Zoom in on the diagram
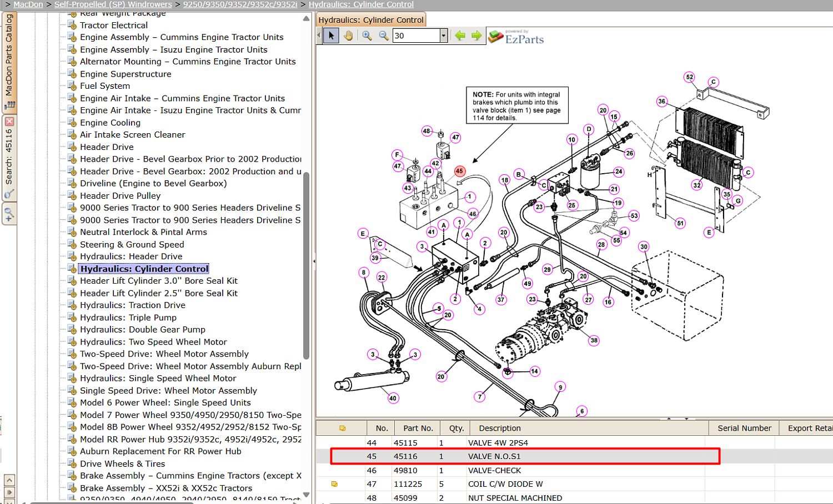The width and height of the screenshot is (833, 504). [367, 36]
